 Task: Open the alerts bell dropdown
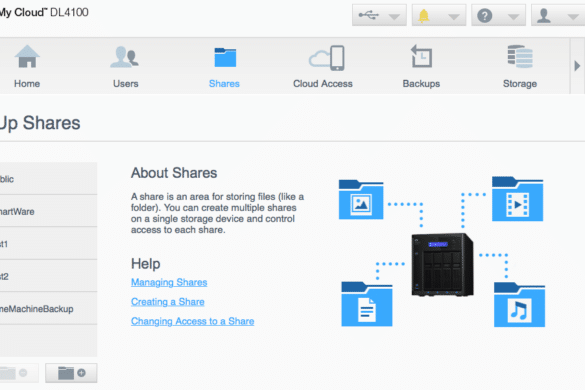439,15
